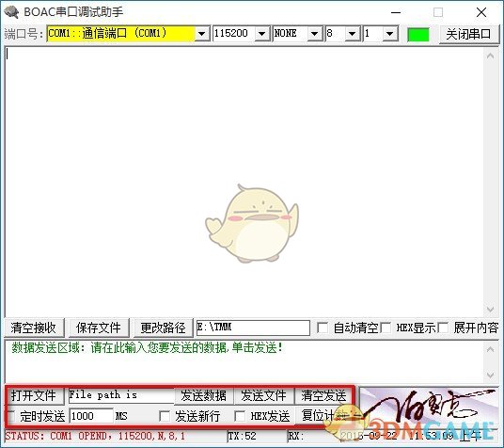Click the File path is field

click(x=121, y=395)
